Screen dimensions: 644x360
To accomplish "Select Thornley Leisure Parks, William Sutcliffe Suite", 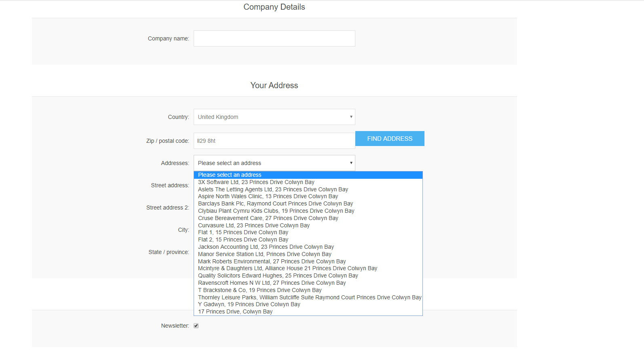I will (x=308, y=297).
